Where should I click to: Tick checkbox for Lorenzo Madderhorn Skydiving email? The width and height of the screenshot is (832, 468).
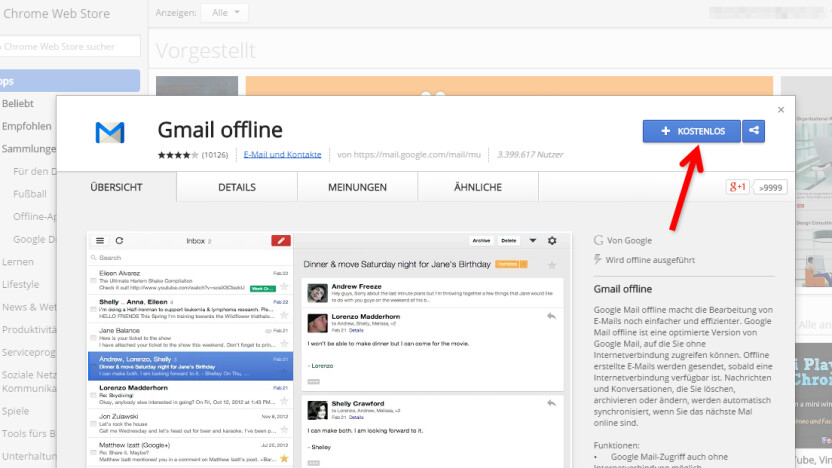tap(93, 395)
